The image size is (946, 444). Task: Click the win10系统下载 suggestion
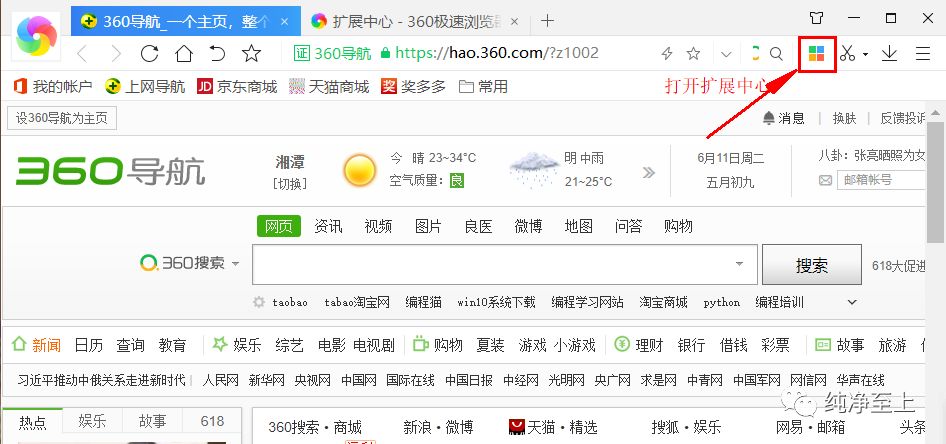pos(497,302)
